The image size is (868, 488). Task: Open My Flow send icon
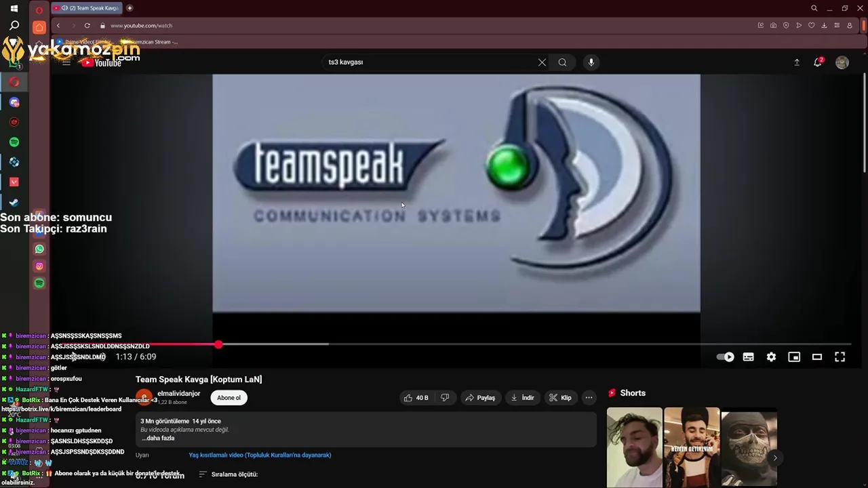click(x=799, y=26)
